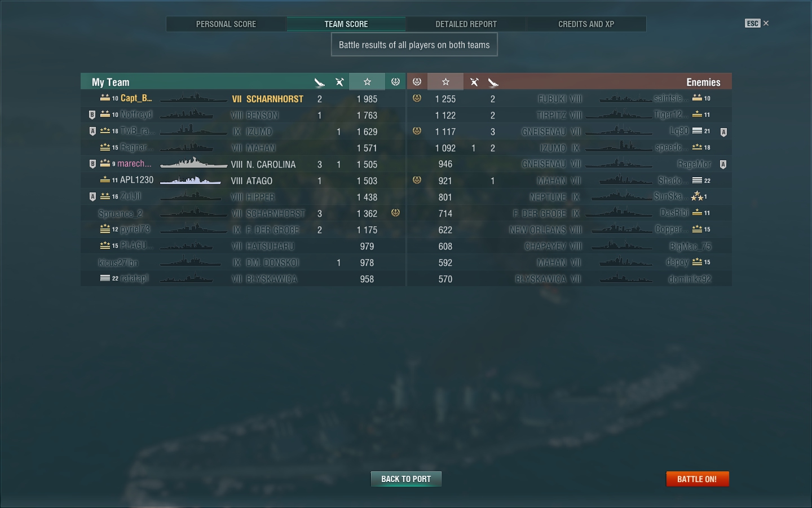Sort My Team by aircraft shot down icon

(339, 82)
